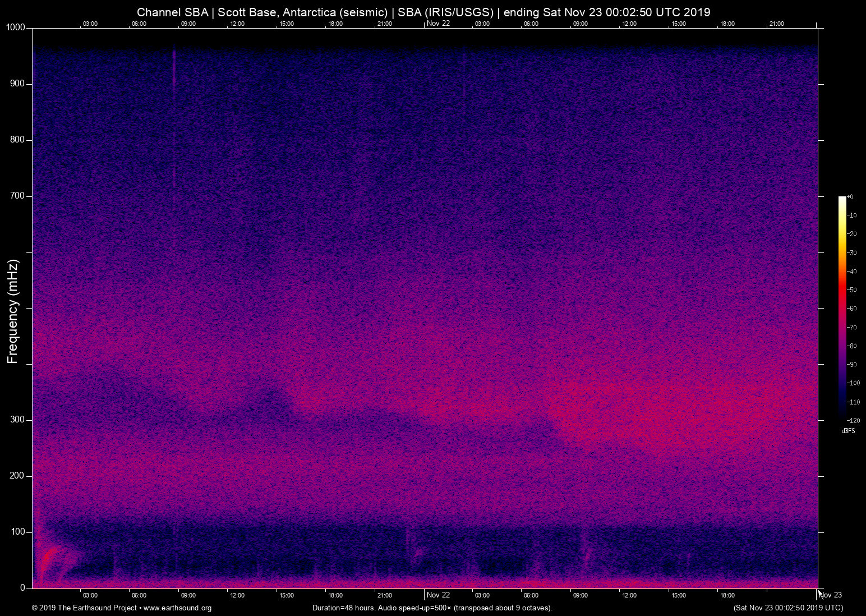This screenshot has height=616, width=866.
Task: Click the chart title 'Channel SBA | Scott Base, Antarctica (seismic)'
Action: pyautogui.click(x=262, y=12)
